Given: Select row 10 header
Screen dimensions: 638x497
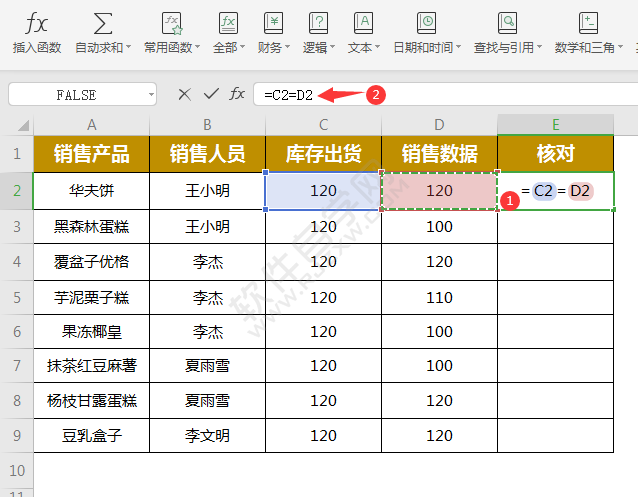Looking at the screenshot, I should pyautogui.click(x=17, y=471).
